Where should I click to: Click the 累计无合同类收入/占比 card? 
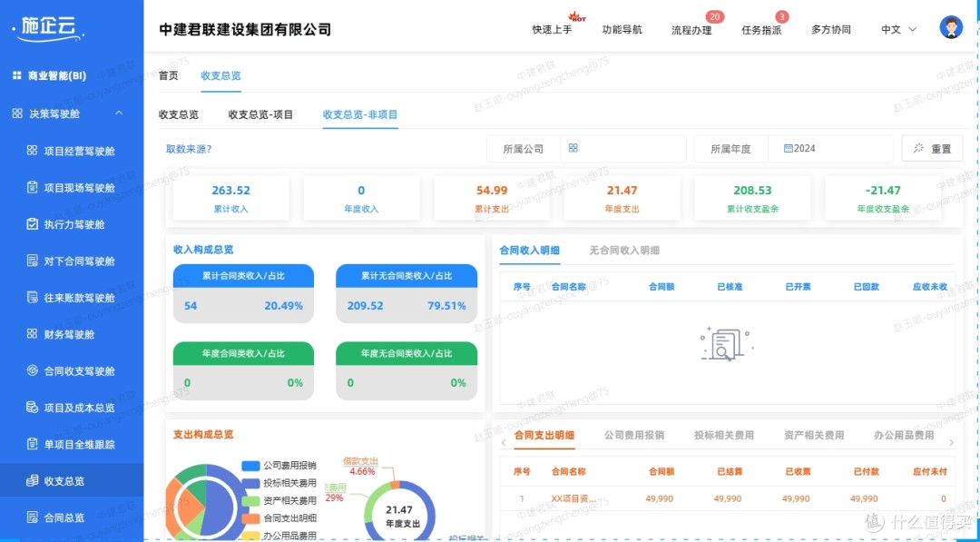(x=407, y=294)
